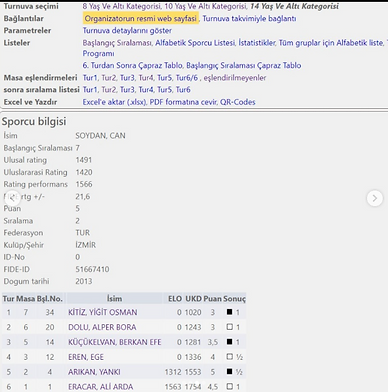
Task: Open 6. Turdan Sonra Çapraz Tablo
Action: (x=133, y=65)
